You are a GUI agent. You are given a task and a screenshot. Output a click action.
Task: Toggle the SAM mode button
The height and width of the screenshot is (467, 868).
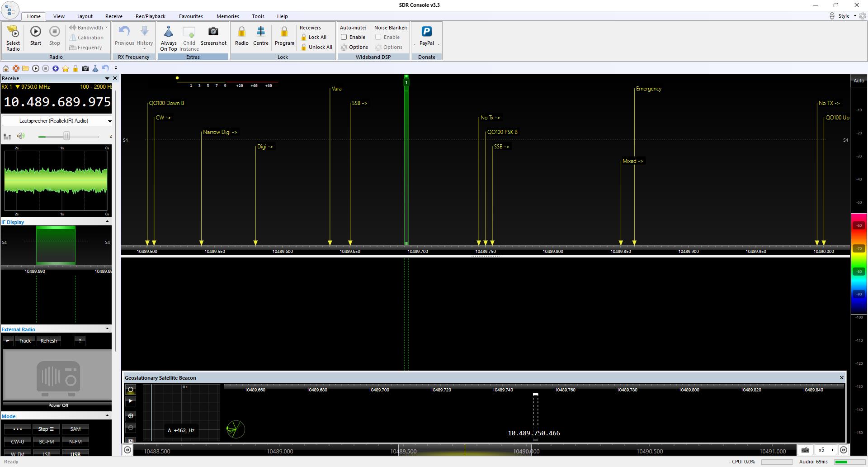75,429
